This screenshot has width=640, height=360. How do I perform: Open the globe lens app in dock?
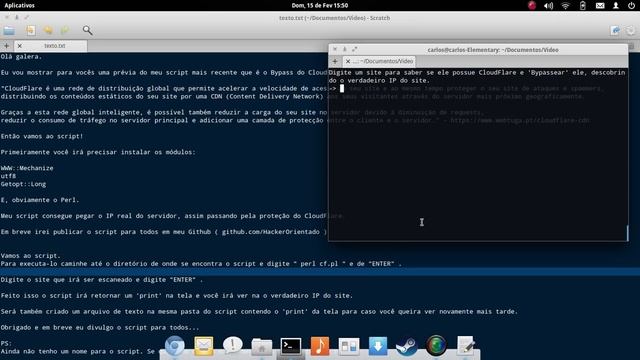[436, 346]
